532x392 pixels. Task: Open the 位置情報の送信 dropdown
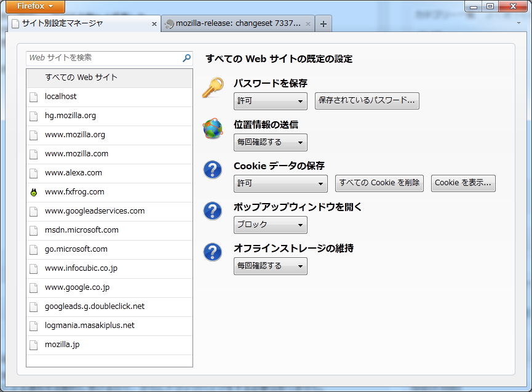(271, 142)
